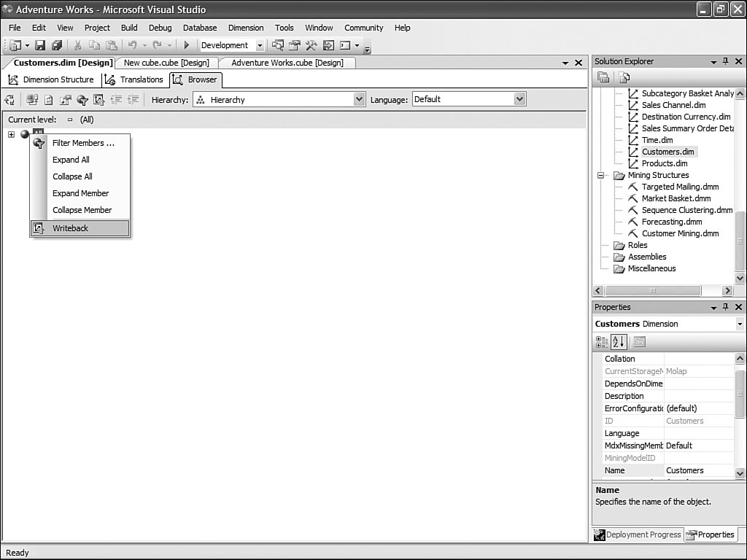Switch to New cube.cube [Design] tab

166,63
